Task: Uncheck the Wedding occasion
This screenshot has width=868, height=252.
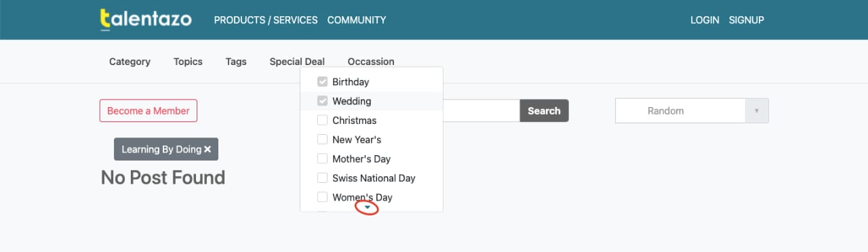Action: 322,101
